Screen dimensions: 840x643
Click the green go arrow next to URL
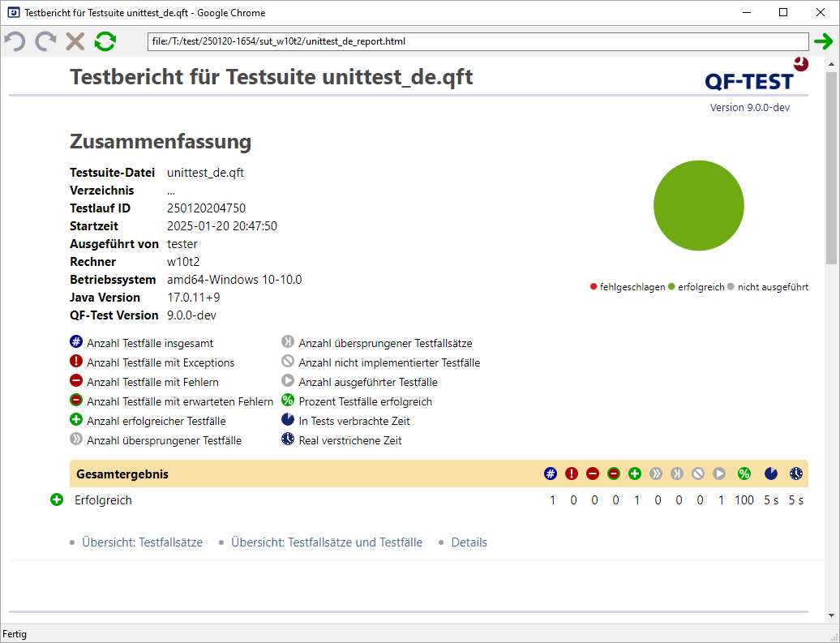[x=824, y=41]
